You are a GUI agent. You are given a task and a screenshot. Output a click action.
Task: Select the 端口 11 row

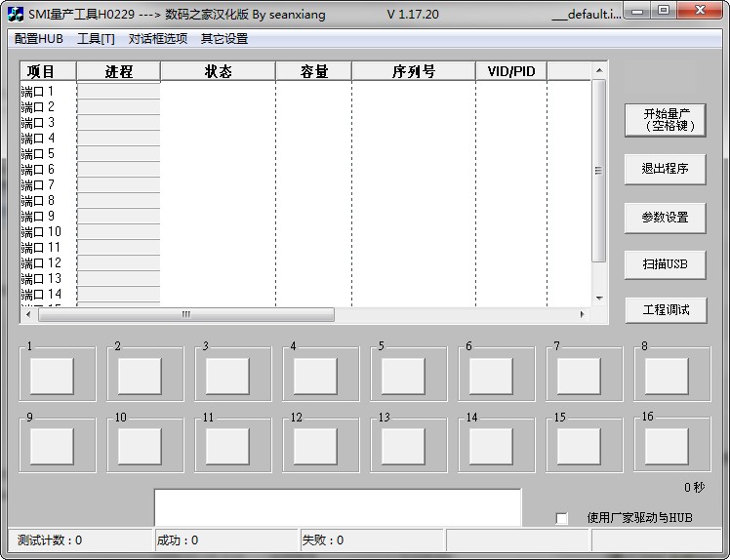(x=305, y=247)
